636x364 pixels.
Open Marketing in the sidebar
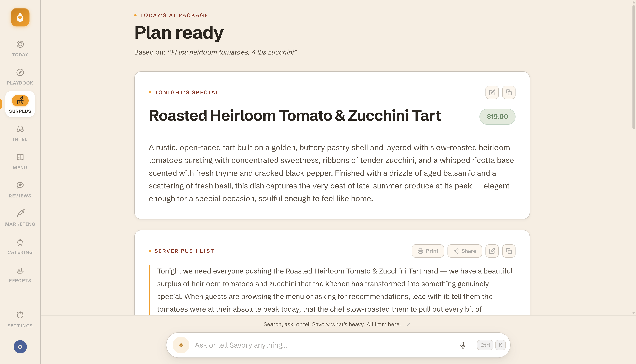click(20, 218)
